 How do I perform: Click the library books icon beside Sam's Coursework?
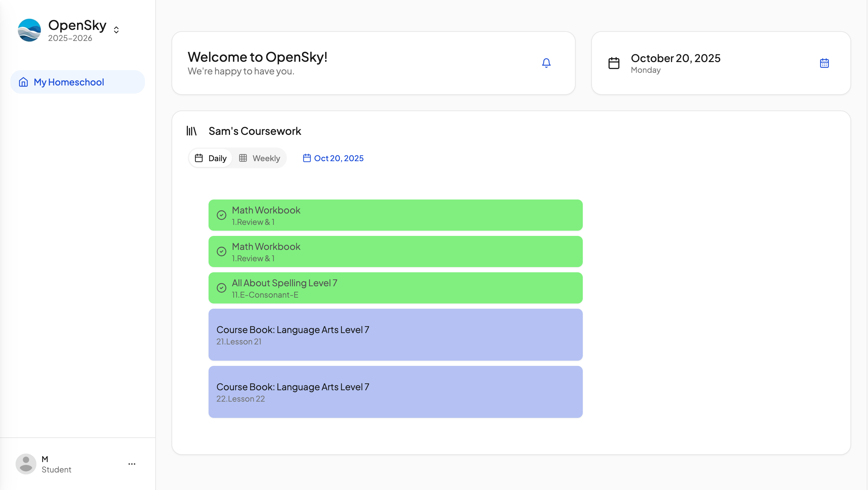click(191, 131)
